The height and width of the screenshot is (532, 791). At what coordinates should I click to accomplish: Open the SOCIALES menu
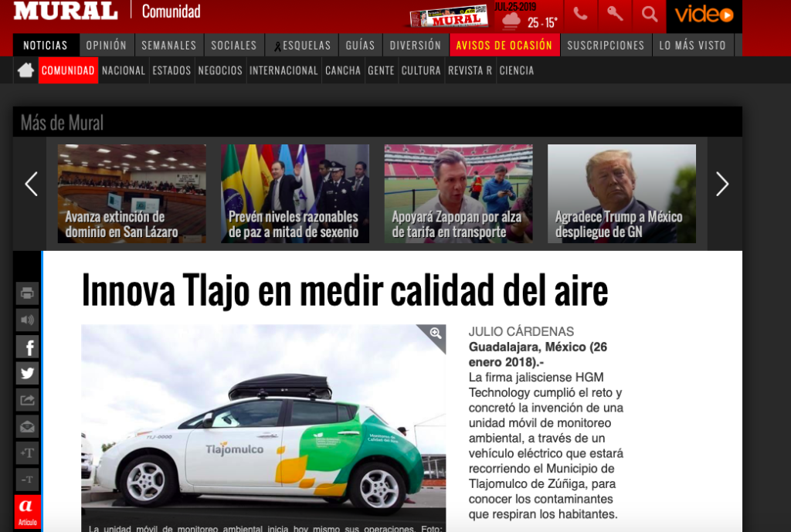[x=234, y=46]
